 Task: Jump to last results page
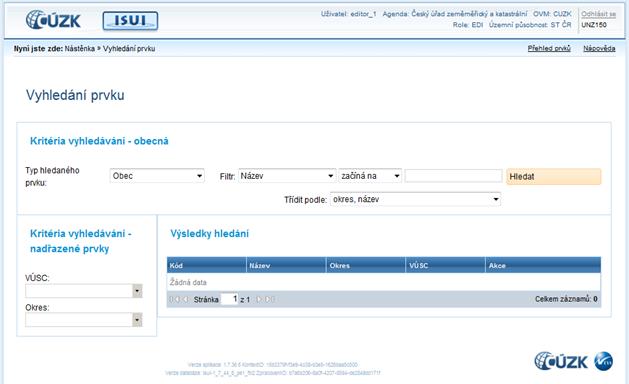(x=270, y=299)
